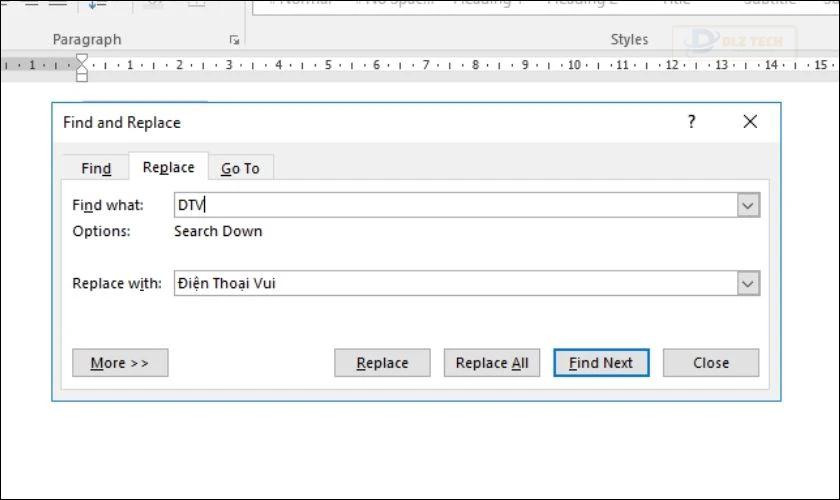840x500 pixels.
Task: Expand the Find what dropdown arrow
Action: 748,205
